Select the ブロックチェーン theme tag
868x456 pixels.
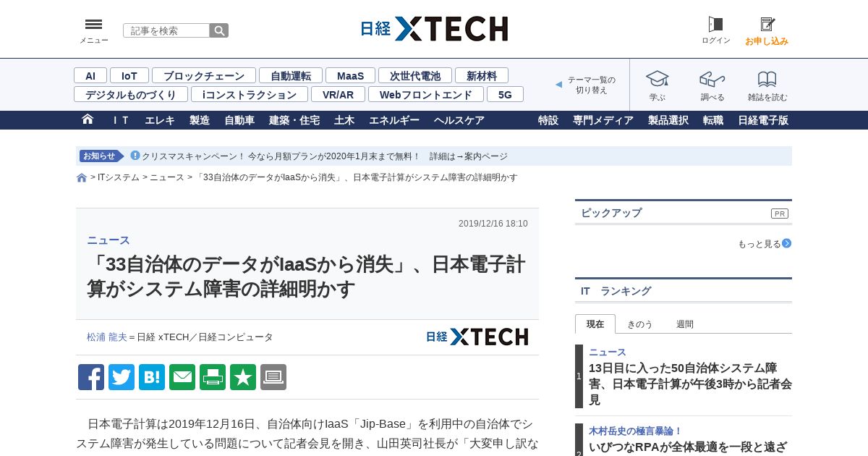[204, 75]
